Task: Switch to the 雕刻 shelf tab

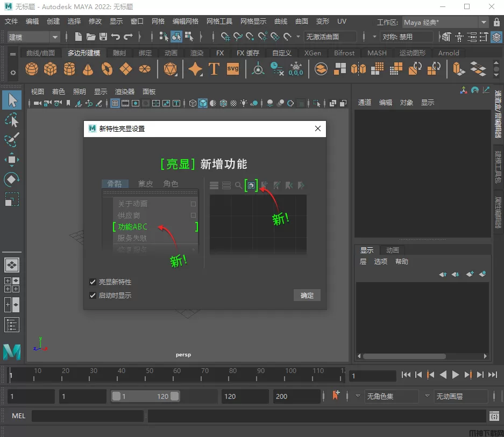Action: 119,53
